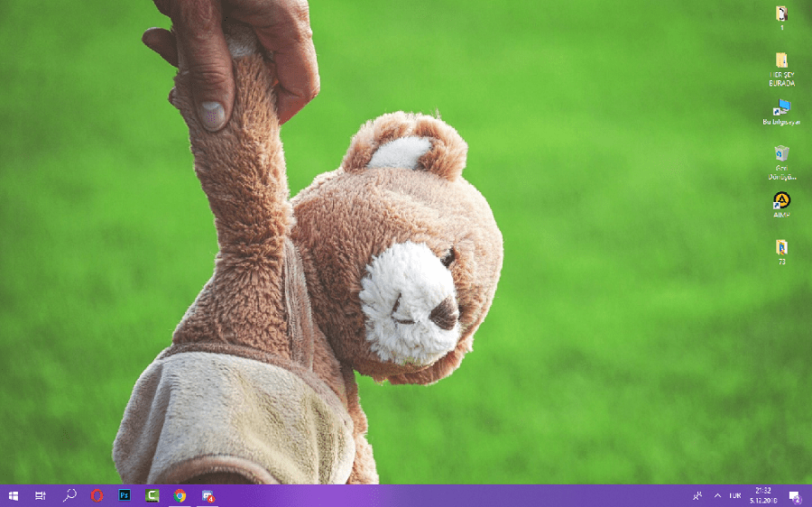The height and width of the screenshot is (507, 812).
Task: Show hidden system tray icons
Action: coord(717,495)
